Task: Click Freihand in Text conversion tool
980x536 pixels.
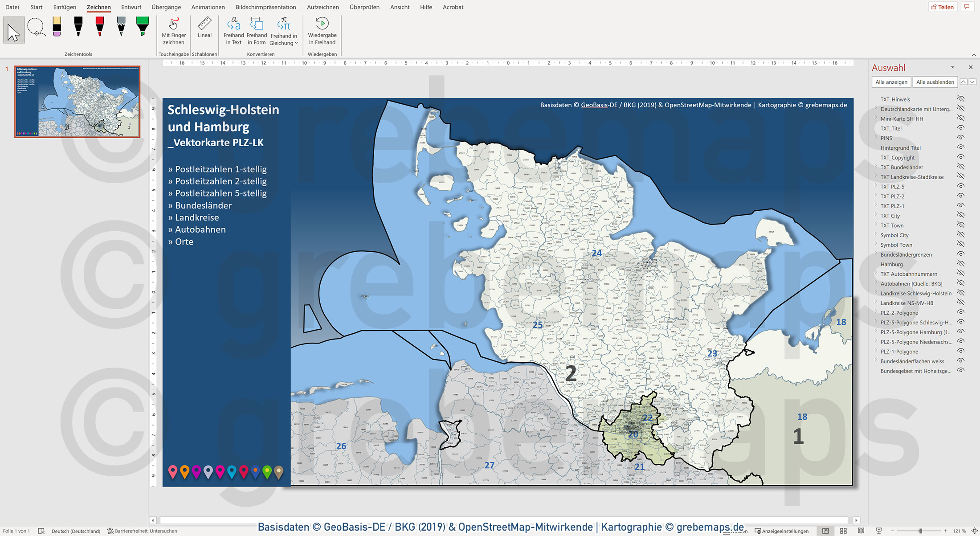Action: (x=234, y=31)
